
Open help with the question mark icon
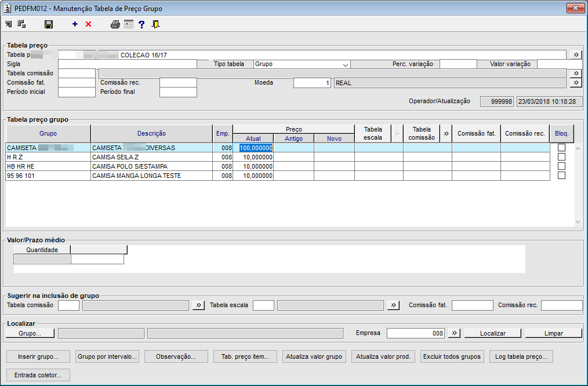(141, 24)
